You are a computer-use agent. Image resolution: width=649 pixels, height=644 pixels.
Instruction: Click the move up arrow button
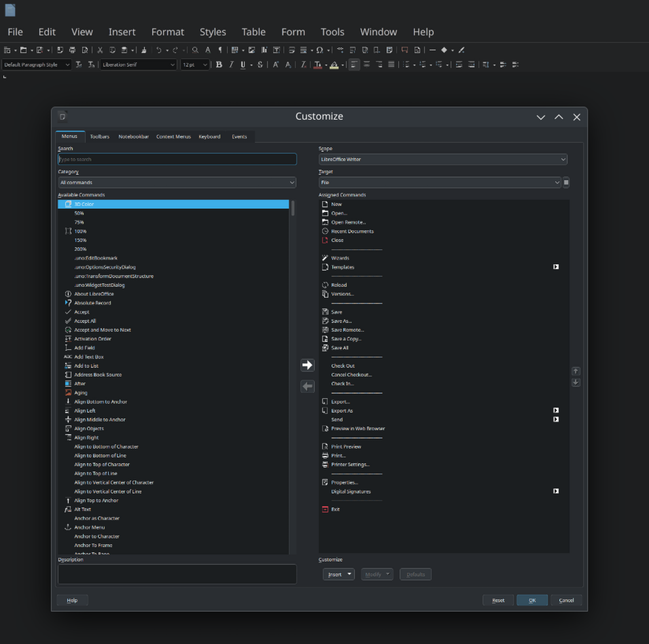click(x=576, y=371)
